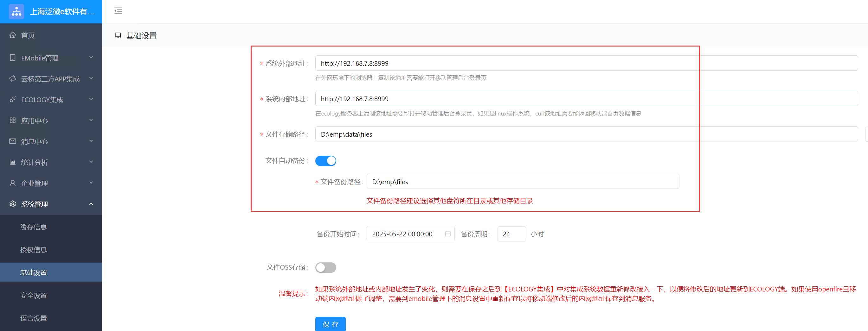Expand 企业管理 menu chevron

pyautogui.click(x=91, y=183)
